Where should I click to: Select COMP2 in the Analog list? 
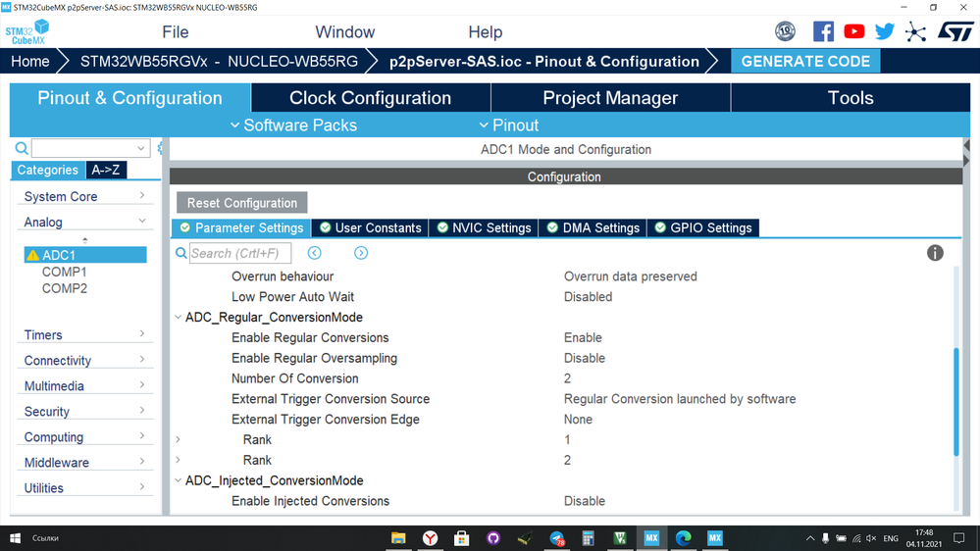pyautogui.click(x=65, y=288)
